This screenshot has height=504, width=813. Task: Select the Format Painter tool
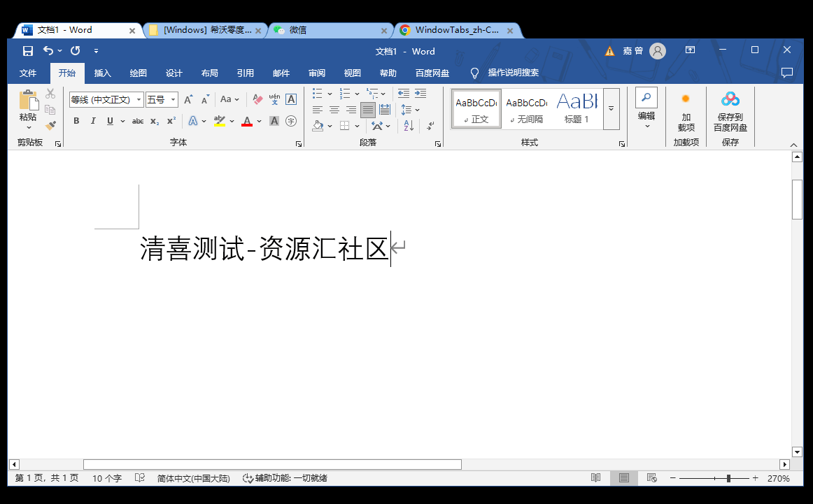(50, 124)
